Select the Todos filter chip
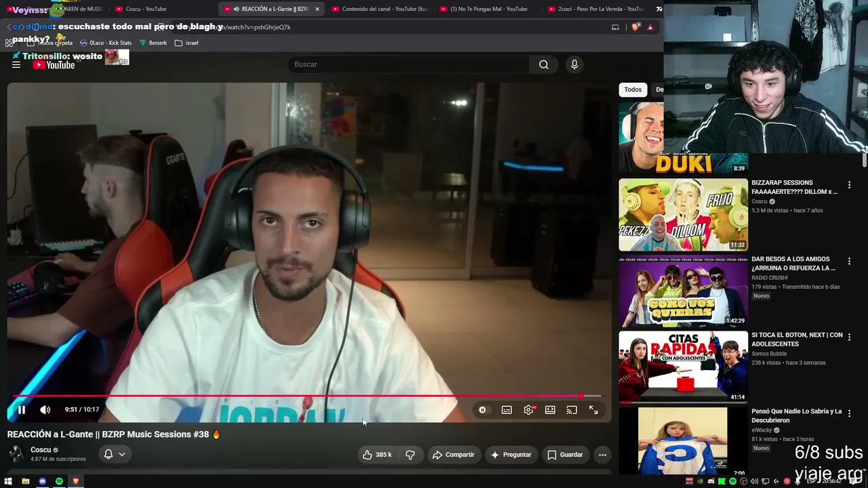Viewport: 868px width, 488px height. coord(633,89)
